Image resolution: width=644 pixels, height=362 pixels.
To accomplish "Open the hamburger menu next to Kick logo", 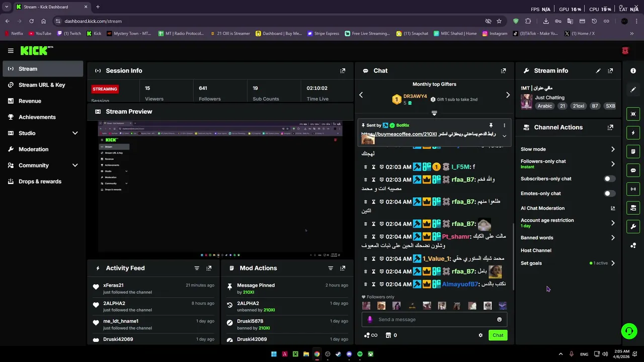I will (11, 50).
